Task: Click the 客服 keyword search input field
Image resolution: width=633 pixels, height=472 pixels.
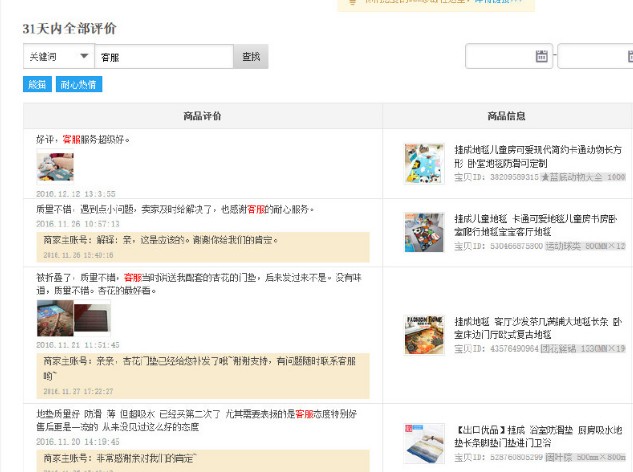Action: point(164,57)
